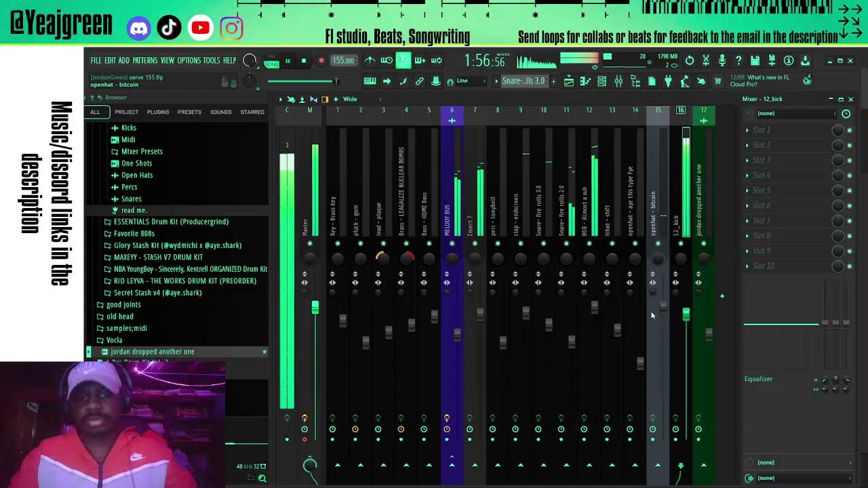
Task: Click the 12_kick track volume fader
Action: click(x=686, y=314)
